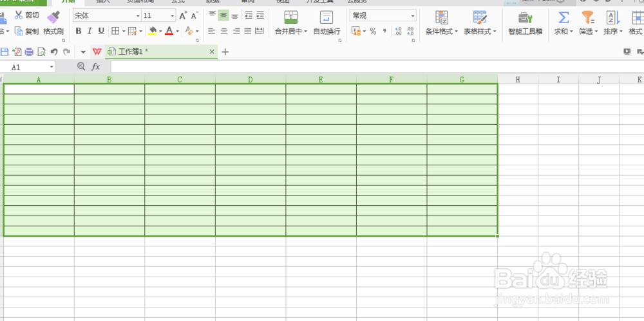The height and width of the screenshot is (321, 644).
Task: Toggle Underline formatting
Action: (101, 31)
